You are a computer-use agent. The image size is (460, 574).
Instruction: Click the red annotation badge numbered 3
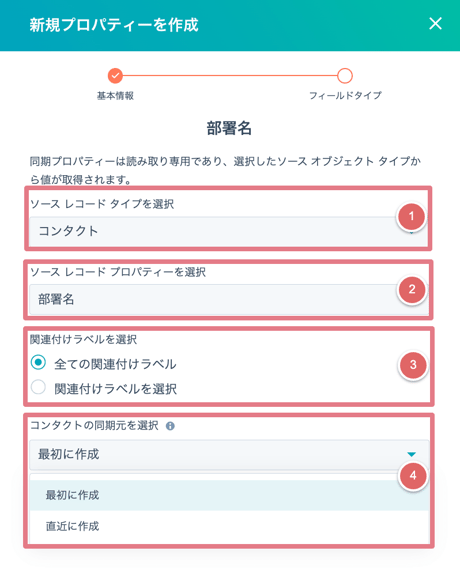click(x=413, y=365)
